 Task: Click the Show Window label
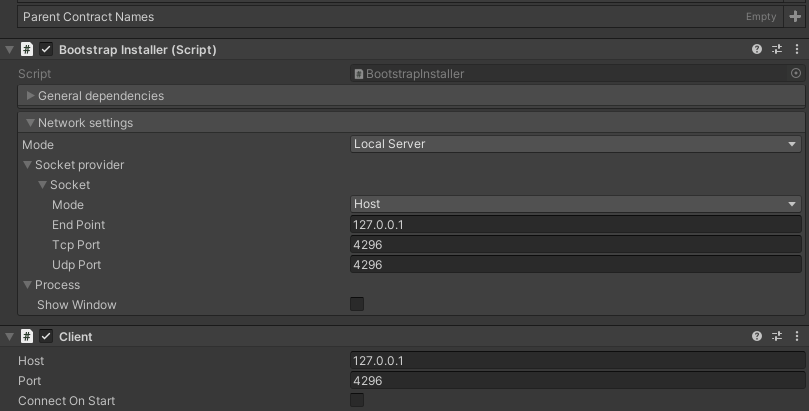(76, 305)
